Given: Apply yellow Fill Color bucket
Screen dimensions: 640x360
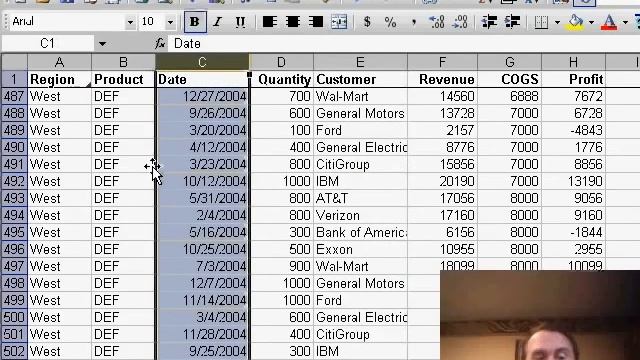Looking at the screenshot, I should (576, 22).
